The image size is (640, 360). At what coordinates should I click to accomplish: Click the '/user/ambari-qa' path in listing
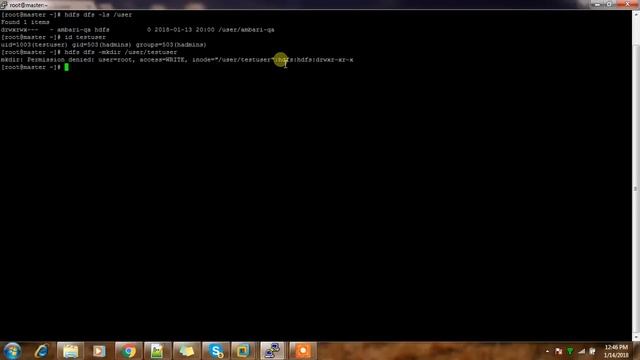247,30
